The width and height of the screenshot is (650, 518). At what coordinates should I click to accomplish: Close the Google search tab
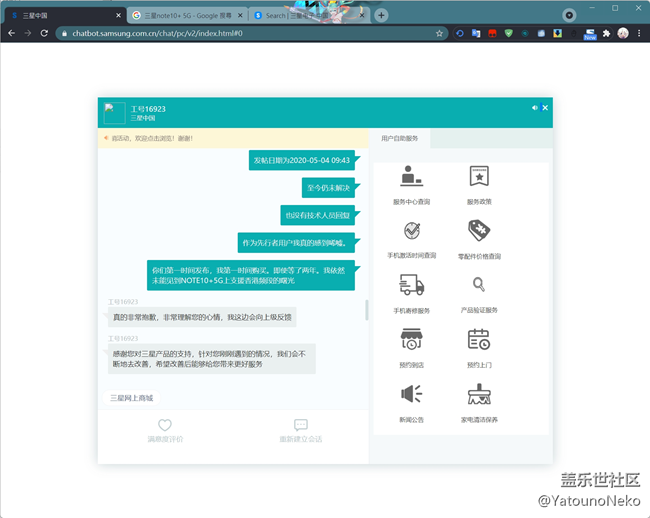240,15
